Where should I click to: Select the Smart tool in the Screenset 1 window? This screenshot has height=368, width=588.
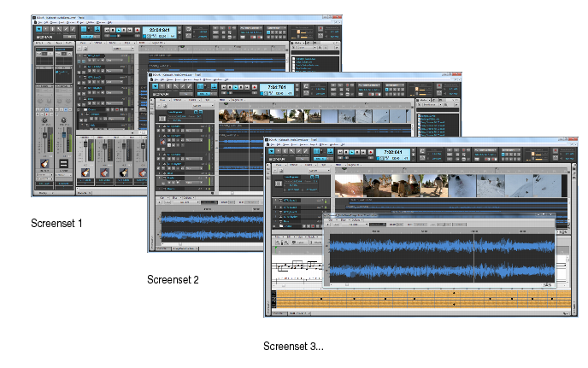tap(38, 29)
